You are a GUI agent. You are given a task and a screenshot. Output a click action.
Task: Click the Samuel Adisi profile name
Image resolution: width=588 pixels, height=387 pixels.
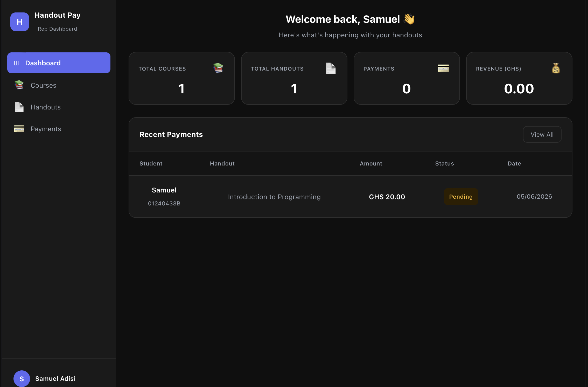55,379
